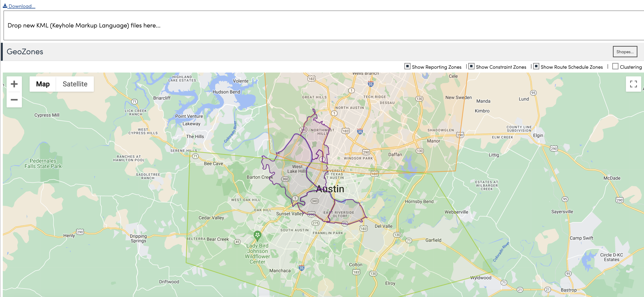Enable the Clustering checkbox
644x297 pixels.
(615, 66)
